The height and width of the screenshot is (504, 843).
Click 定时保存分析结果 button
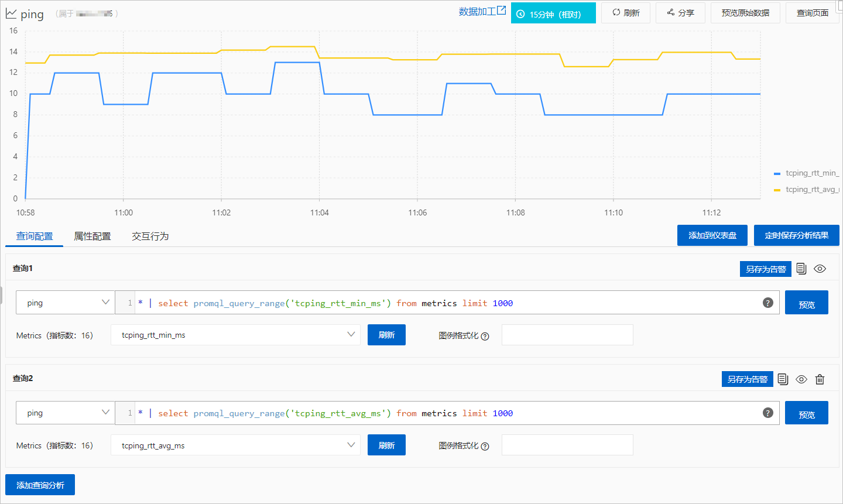click(x=797, y=235)
